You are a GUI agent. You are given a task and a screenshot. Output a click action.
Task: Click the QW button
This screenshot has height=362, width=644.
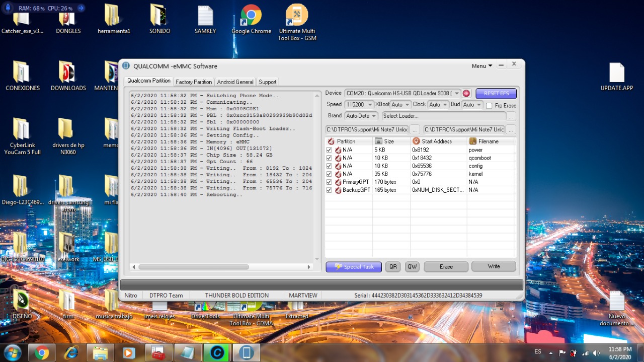(412, 267)
